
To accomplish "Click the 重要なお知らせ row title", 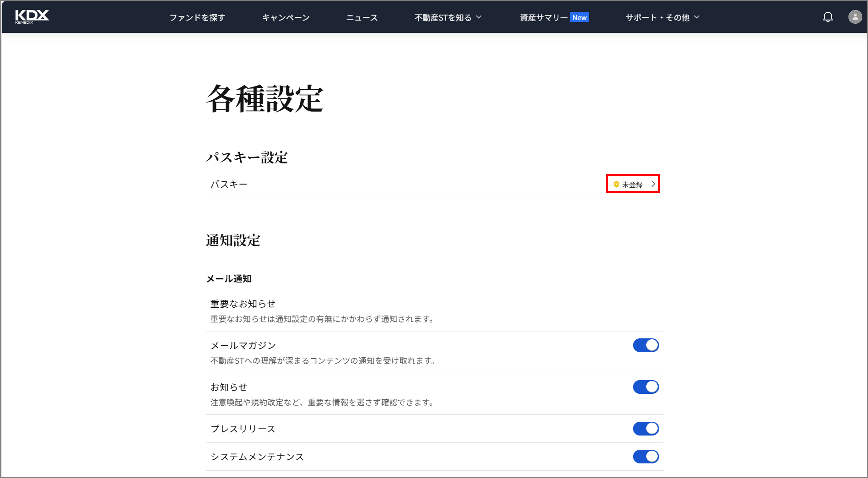I will click(243, 304).
